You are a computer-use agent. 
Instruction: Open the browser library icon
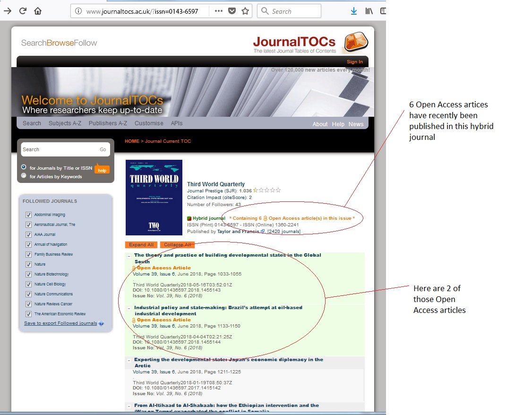tap(369, 11)
